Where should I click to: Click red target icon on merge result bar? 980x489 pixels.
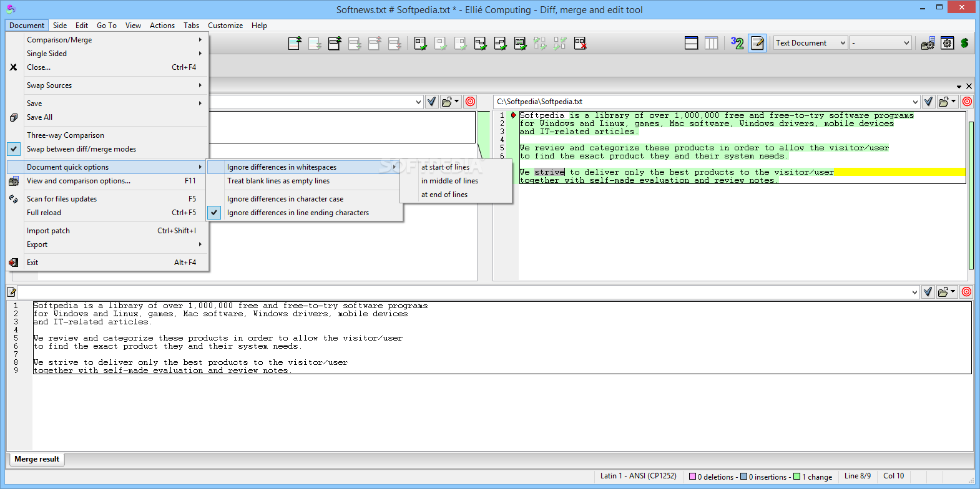click(967, 292)
